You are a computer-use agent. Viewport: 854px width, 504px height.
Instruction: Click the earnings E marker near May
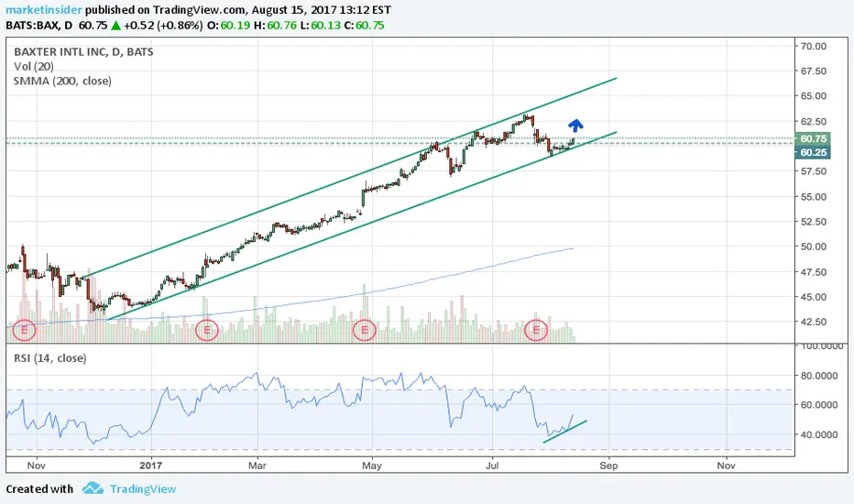pyautogui.click(x=365, y=330)
